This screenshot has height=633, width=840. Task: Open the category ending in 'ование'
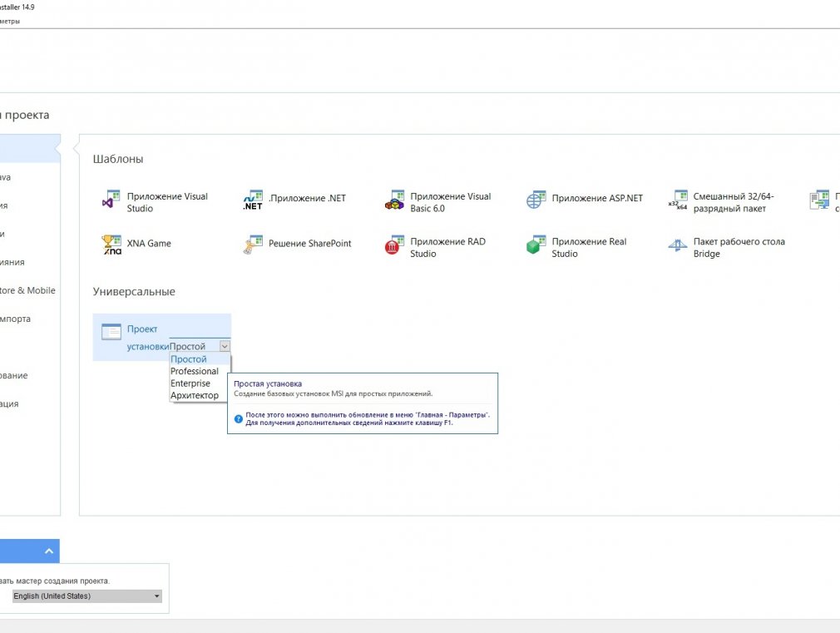tap(14, 376)
